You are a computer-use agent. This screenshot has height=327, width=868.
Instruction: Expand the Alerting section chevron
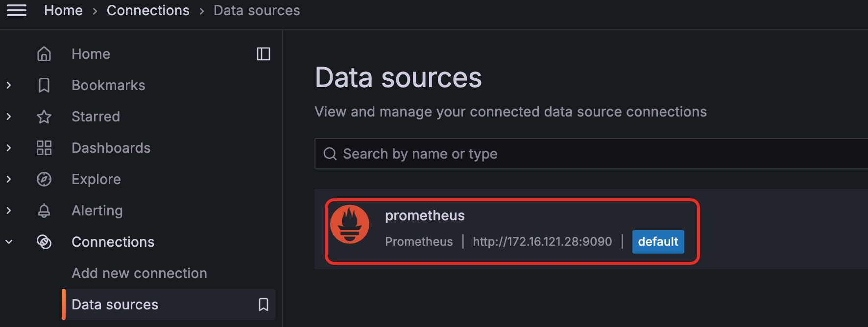coord(9,210)
